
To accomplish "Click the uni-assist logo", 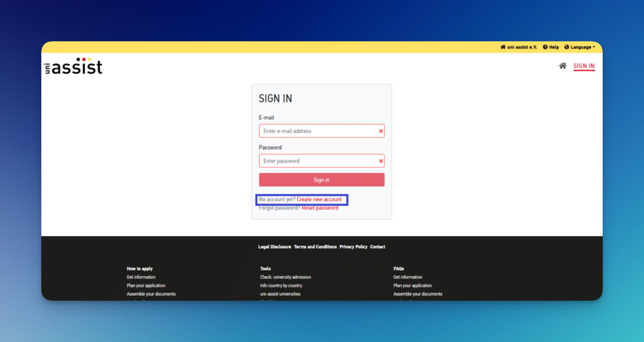I will (74, 66).
